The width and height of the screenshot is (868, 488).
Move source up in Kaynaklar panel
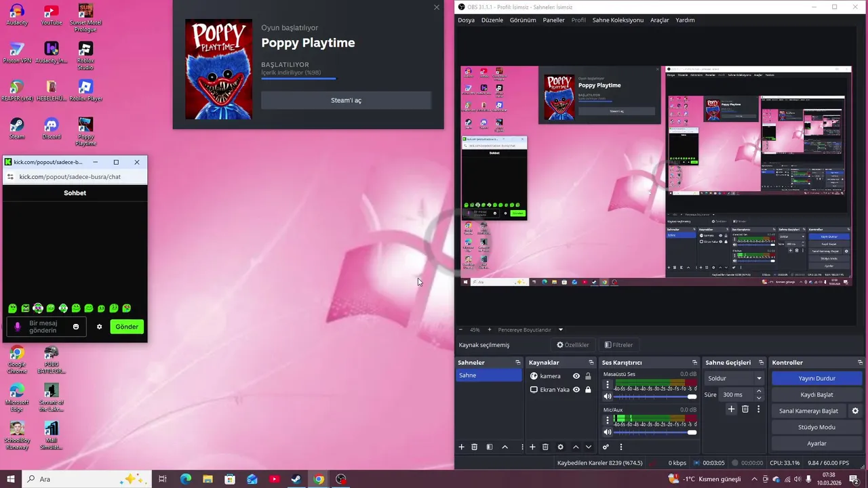coord(576,447)
